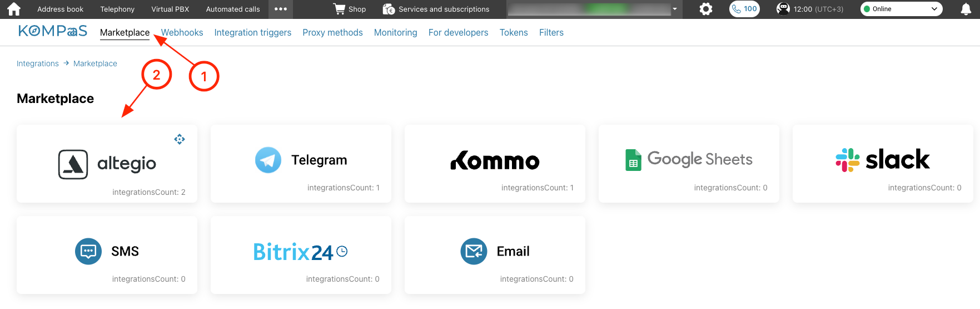Switch to the Webhooks tab

click(182, 32)
